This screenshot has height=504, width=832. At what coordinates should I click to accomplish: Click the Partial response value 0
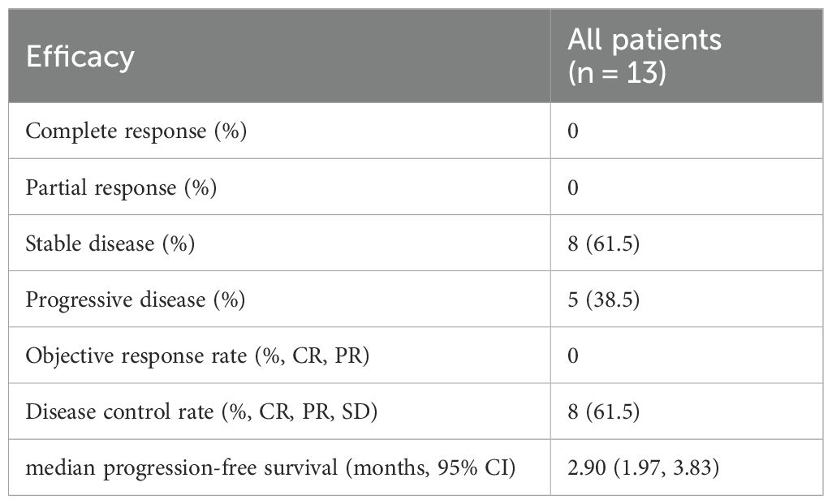(572, 187)
